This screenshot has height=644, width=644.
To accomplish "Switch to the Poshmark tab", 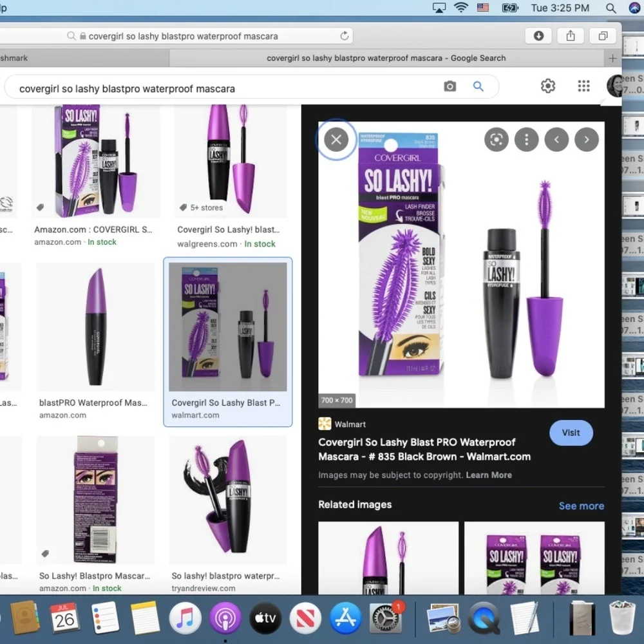I will pos(84,59).
